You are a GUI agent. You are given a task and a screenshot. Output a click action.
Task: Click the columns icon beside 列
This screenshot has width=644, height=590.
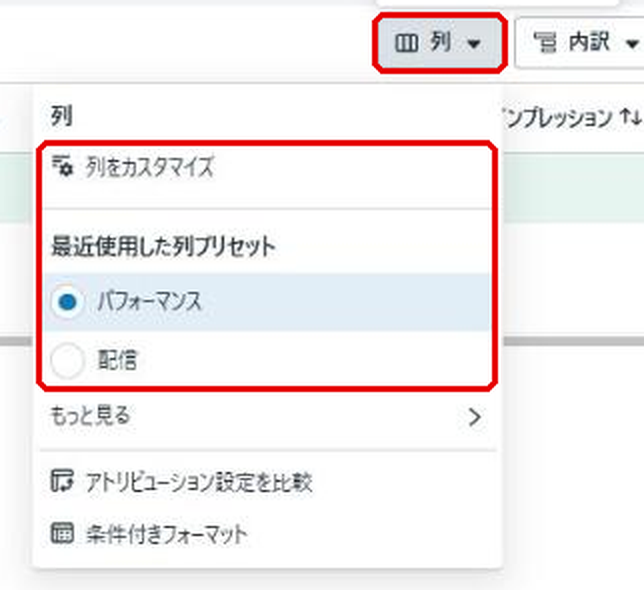point(406,43)
